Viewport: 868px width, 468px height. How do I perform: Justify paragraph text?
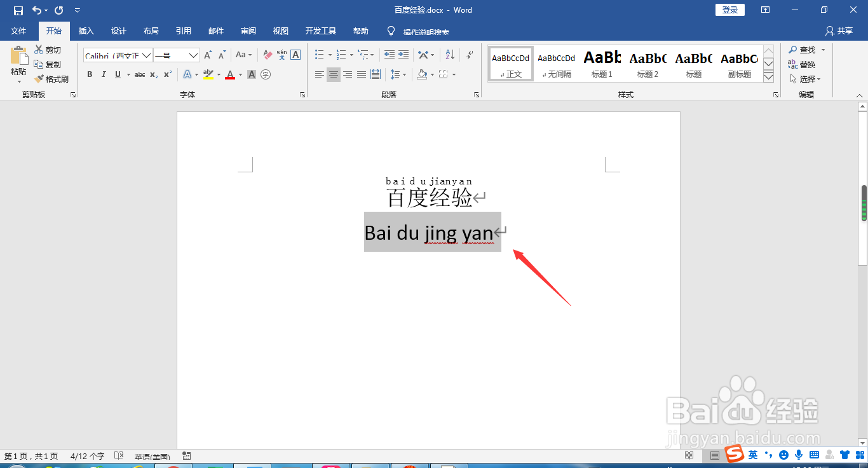click(362, 74)
